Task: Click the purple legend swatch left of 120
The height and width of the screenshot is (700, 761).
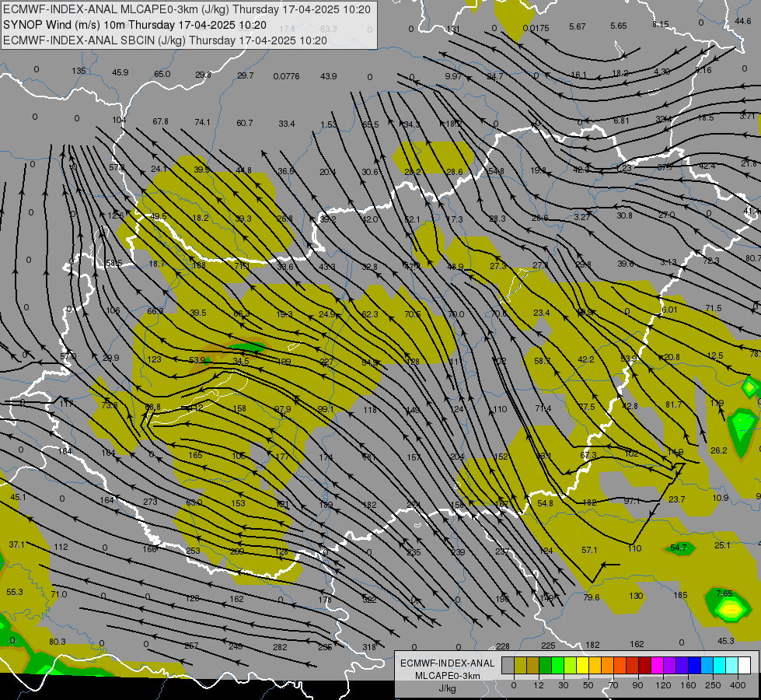Action: pyautogui.click(x=670, y=665)
